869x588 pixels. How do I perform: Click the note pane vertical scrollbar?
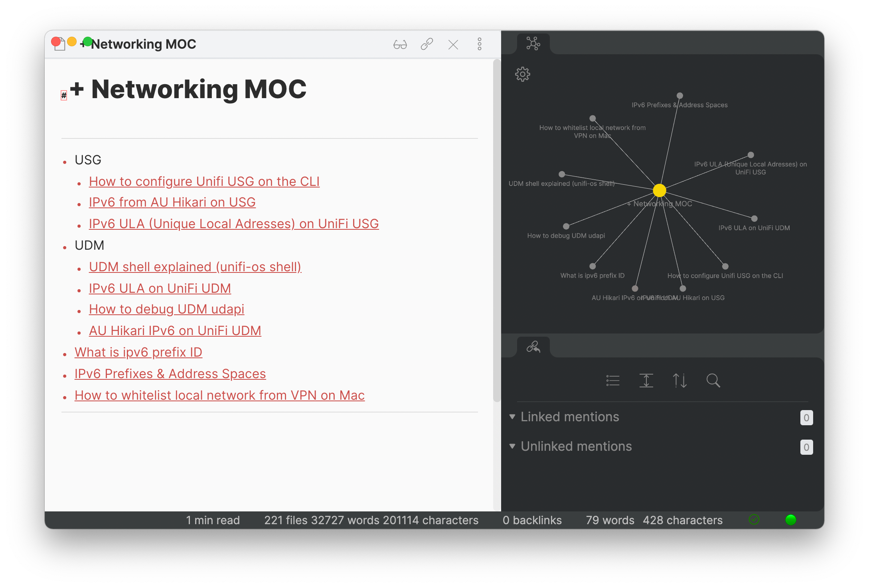tap(496, 231)
